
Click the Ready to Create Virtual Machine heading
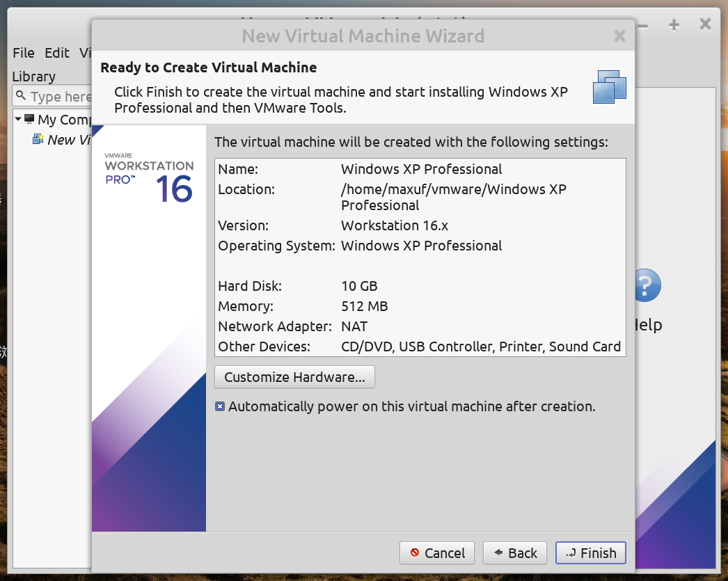209,67
